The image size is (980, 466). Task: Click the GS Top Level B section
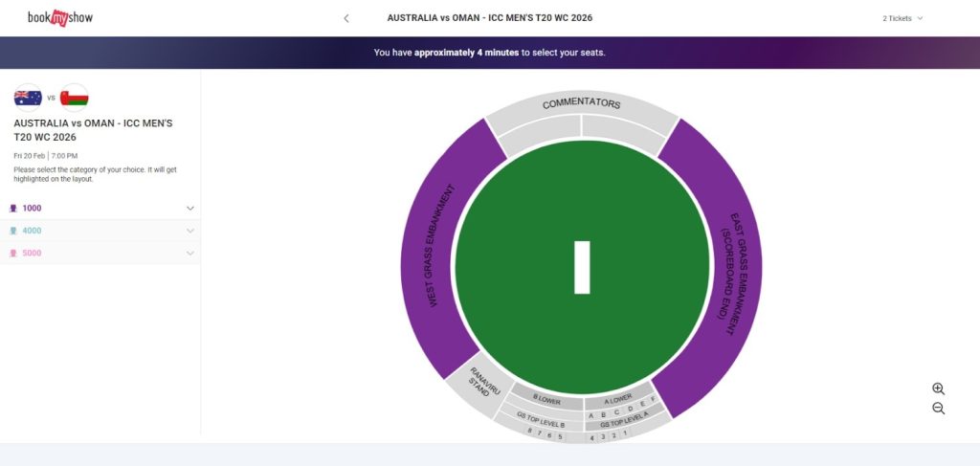point(541,419)
